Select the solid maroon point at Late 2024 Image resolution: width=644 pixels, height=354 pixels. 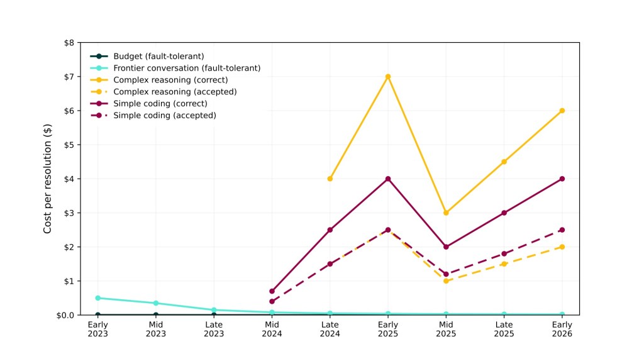(x=330, y=230)
